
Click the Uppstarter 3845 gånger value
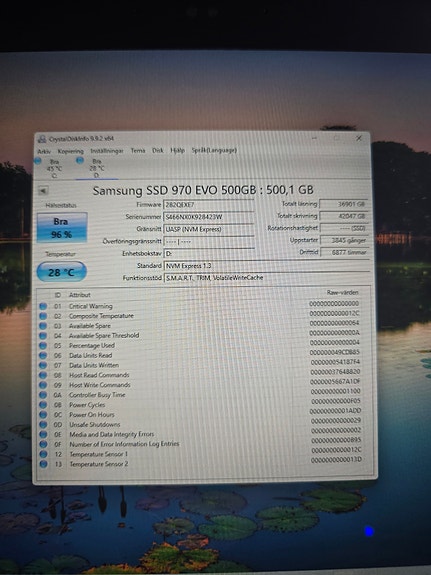pos(343,240)
